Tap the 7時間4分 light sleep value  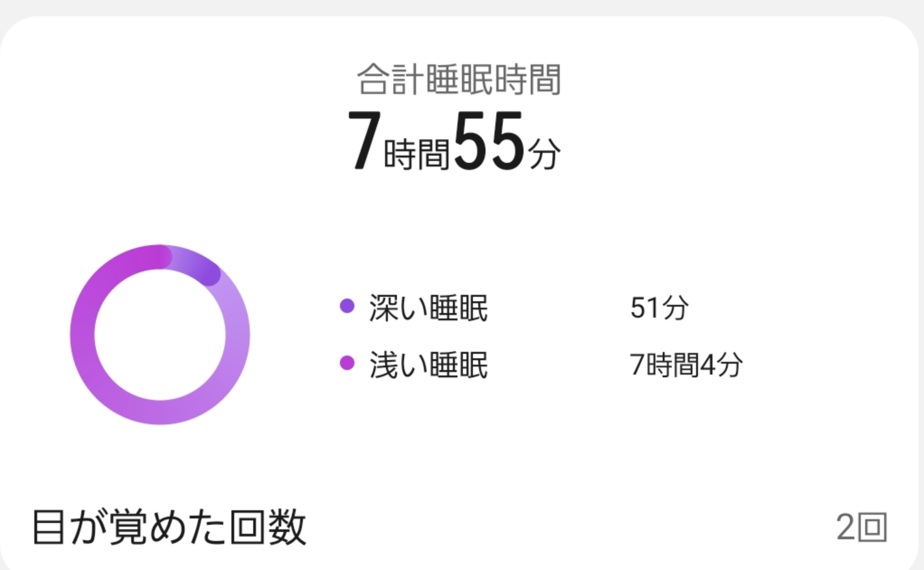686,364
